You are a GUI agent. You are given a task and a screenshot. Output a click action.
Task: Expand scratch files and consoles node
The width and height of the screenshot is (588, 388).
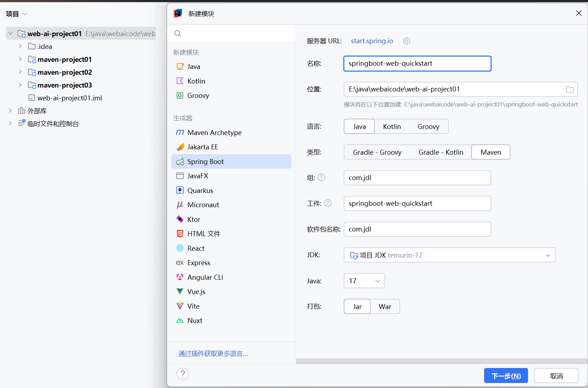(x=10, y=123)
